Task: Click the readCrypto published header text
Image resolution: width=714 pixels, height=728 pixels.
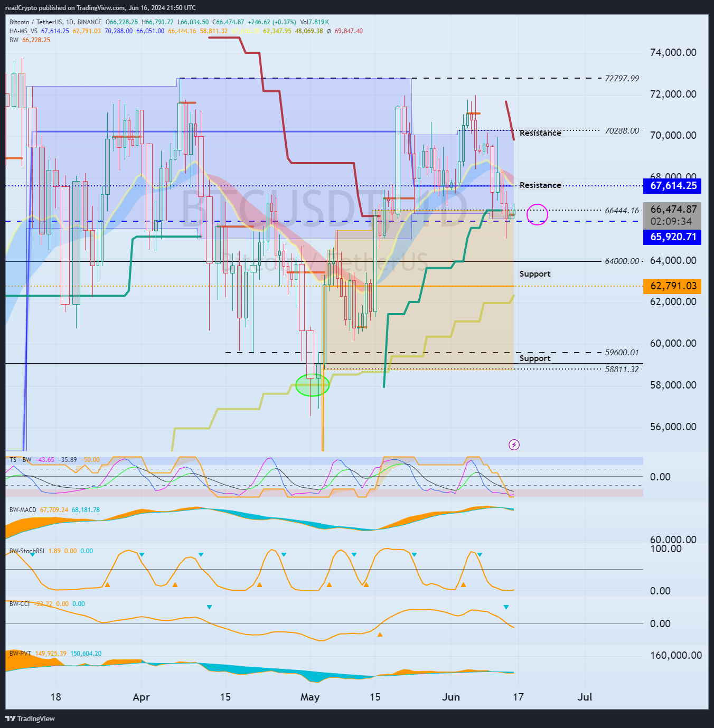Action: tap(100, 8)
